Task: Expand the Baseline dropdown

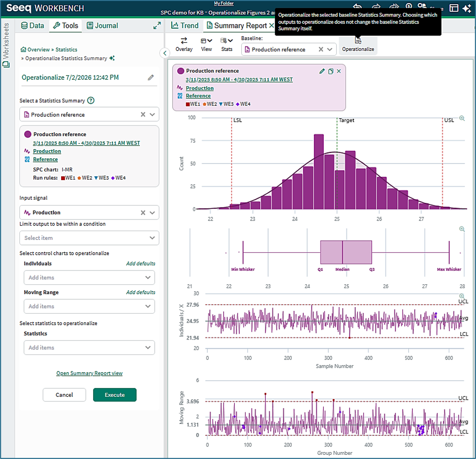Action: [330, 49]
